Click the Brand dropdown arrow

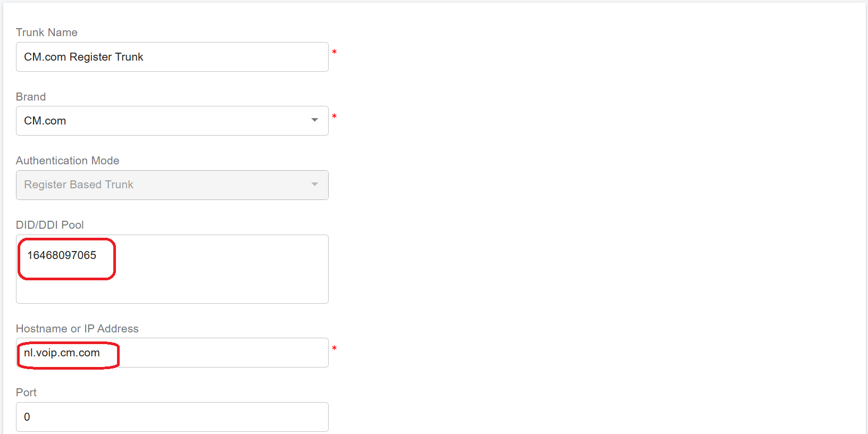point(314,120)
